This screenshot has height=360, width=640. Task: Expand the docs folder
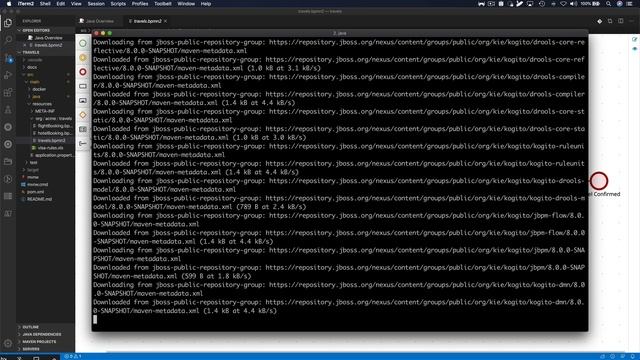point(45,67)
